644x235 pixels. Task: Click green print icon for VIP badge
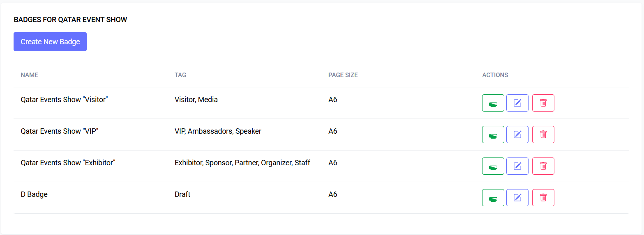click(x=493, y=135)
